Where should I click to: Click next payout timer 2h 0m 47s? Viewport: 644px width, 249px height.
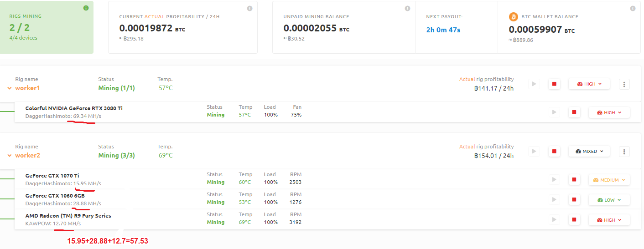click(443, 30)
